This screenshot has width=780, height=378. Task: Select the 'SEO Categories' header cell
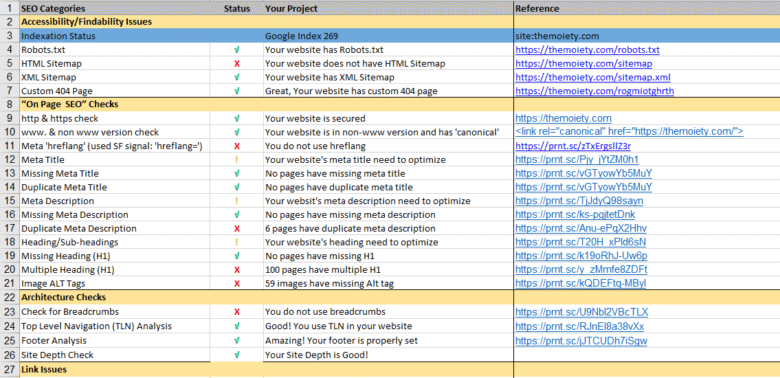(114, 8)
